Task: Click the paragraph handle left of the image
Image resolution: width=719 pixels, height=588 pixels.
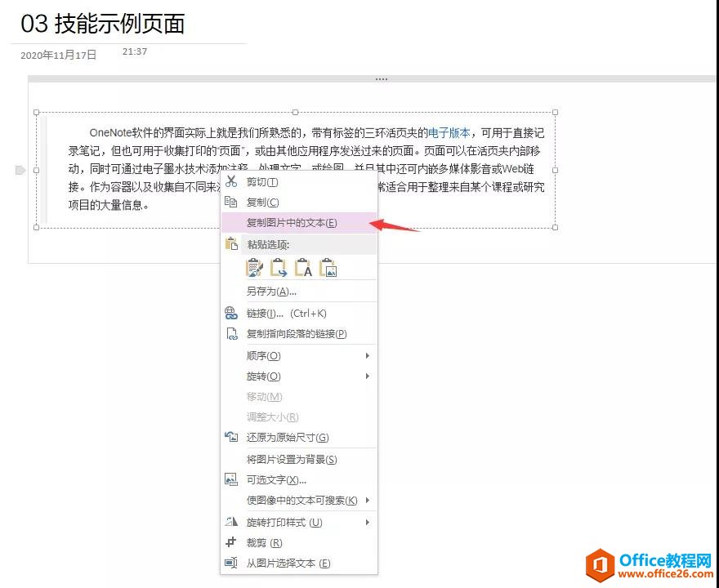Action: [20, 170]
